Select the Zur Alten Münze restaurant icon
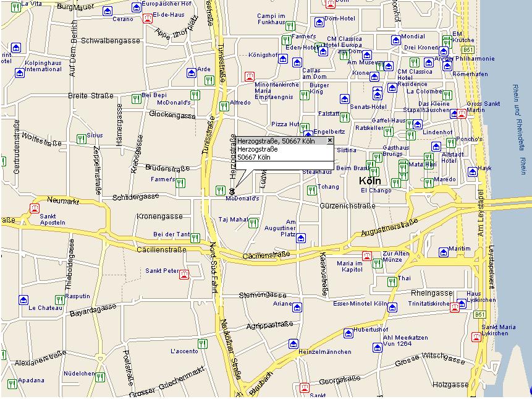532x399 pixels. (x=378, y=263)
